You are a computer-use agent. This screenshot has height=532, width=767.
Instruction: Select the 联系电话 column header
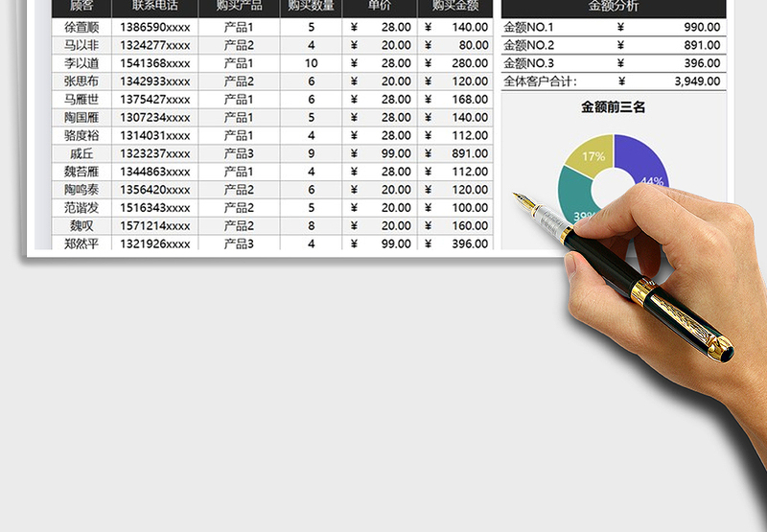pyautogui.click(x=154, y=8)
